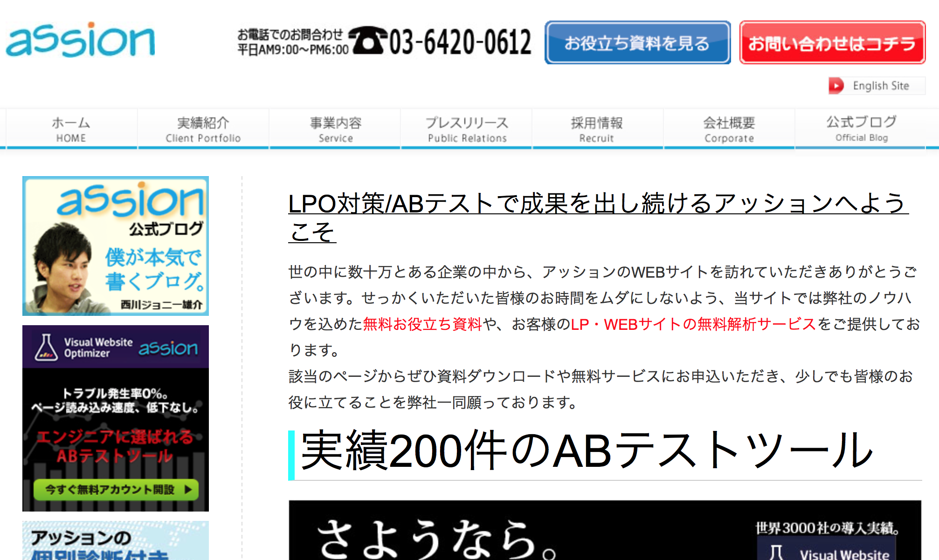Click the assion logo in header
The width and height of the screenshot is (939, 560).
80,40
